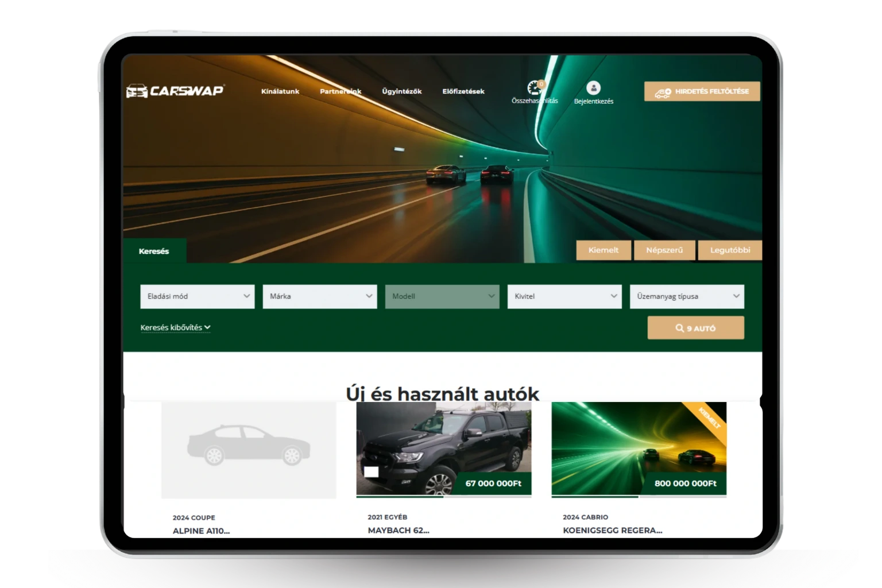Open the Koenigsegg Regera listing title
The height and width of the screenshot is (588, 882).
612,531
